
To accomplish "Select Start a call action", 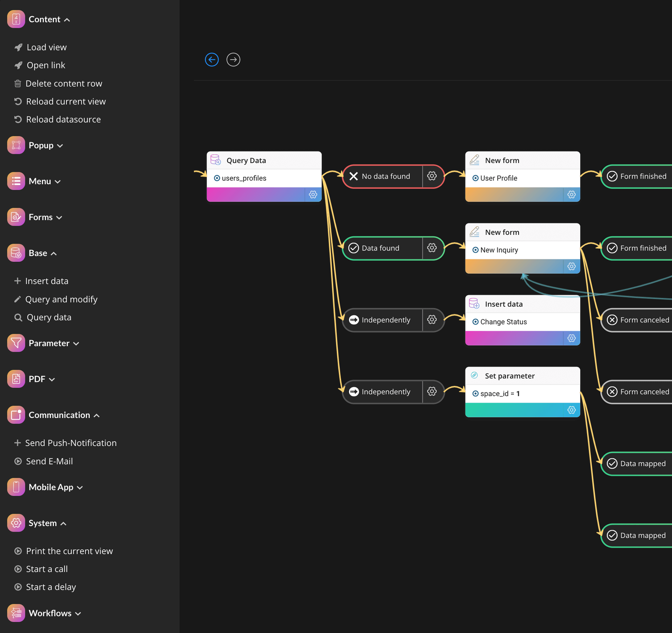I will (x=41, y=569).
